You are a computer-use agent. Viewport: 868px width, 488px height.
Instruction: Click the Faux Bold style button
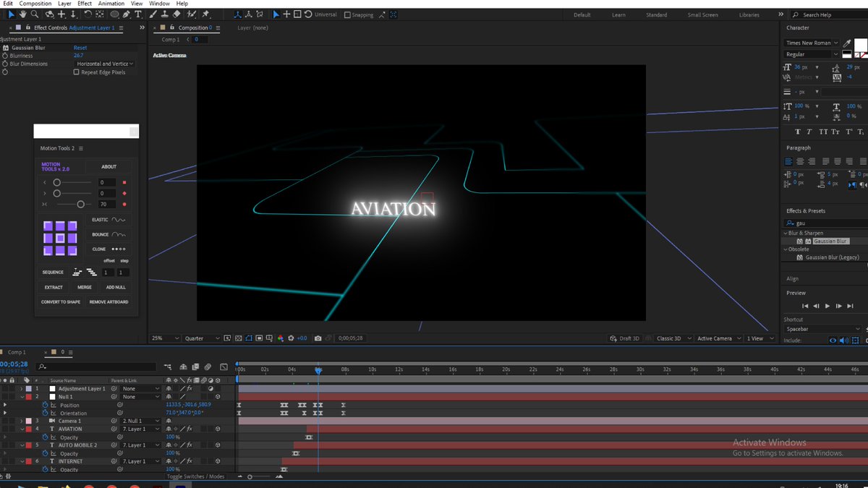pyautogui.click(x=798, y=132)
